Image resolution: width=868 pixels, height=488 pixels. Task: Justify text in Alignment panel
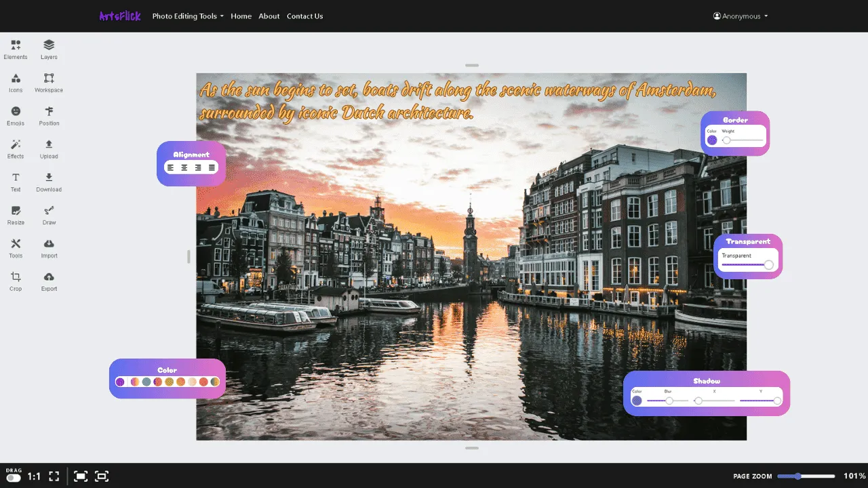(212, 167)
